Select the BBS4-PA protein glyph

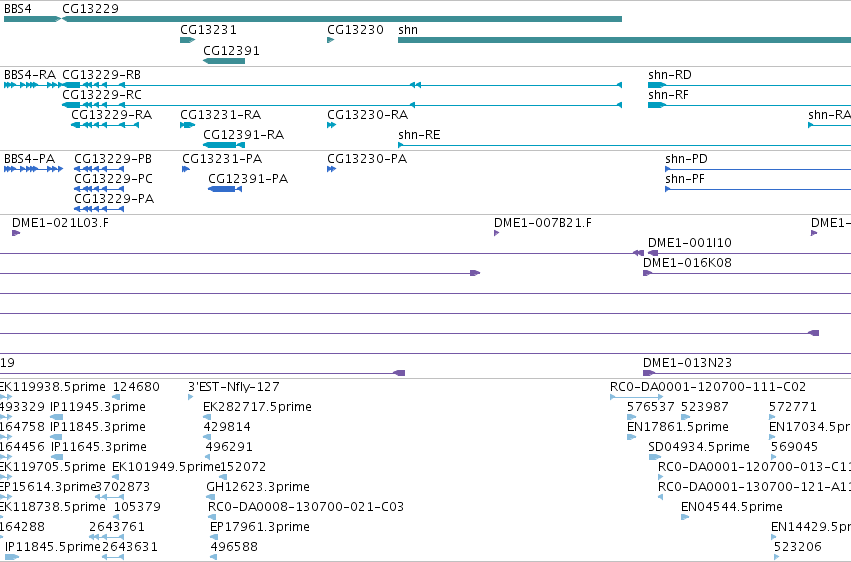(33, 169)
